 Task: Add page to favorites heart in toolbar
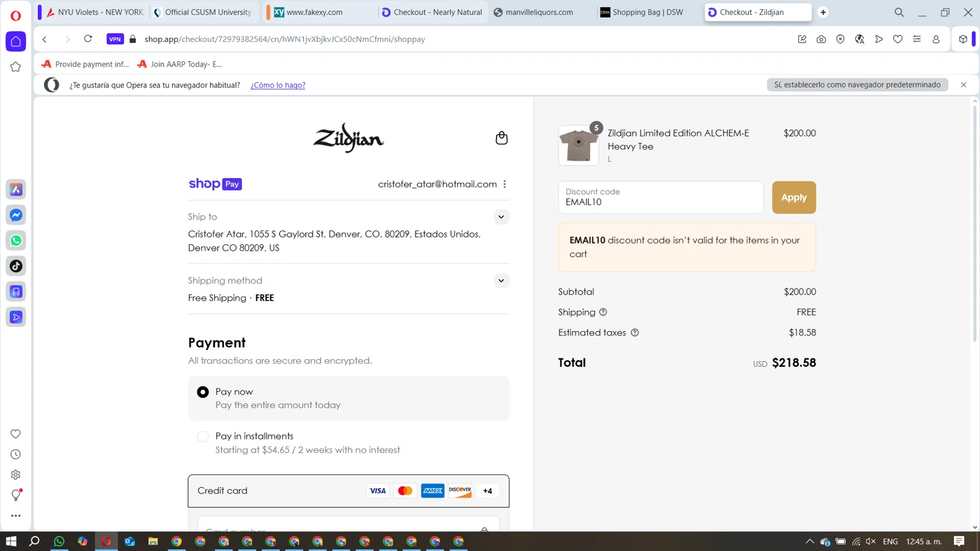click(x=898, y=39)
